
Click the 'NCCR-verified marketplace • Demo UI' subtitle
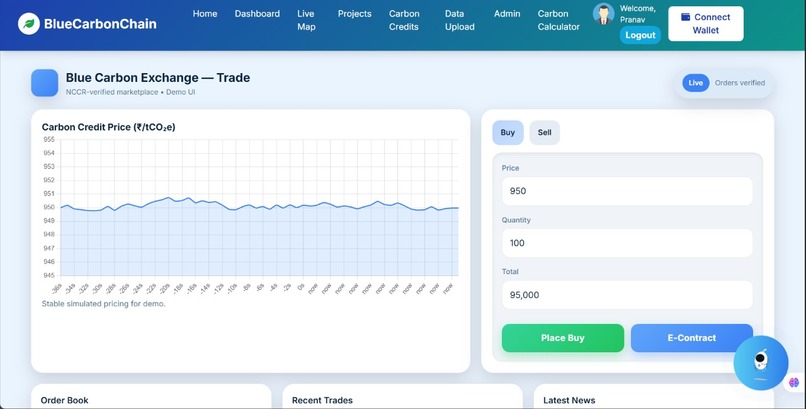tap(131, 92)
